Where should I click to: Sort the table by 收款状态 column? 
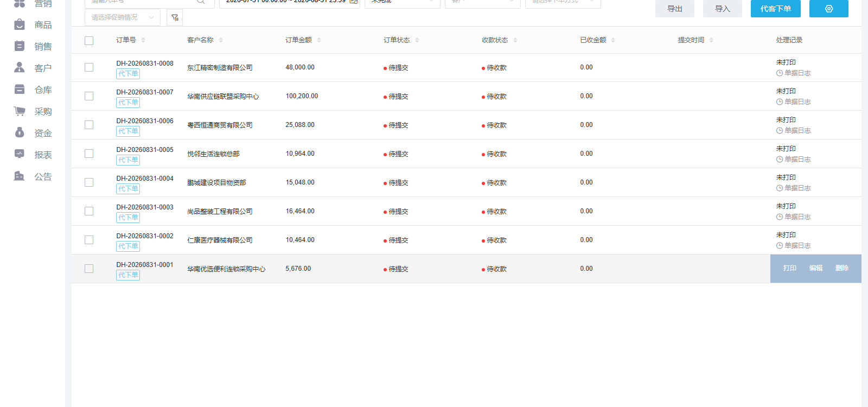tap(515, 40)
